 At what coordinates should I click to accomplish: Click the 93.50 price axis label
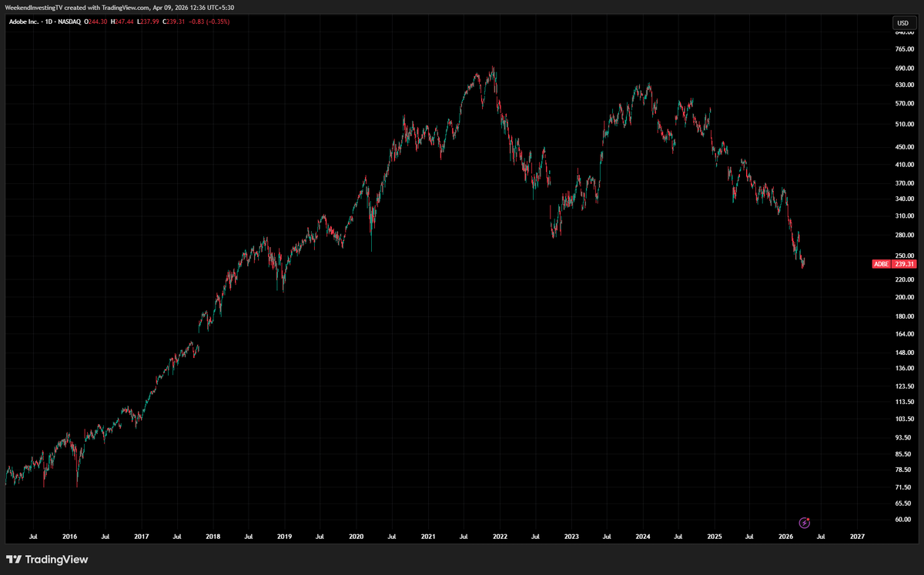click(903, 437)
